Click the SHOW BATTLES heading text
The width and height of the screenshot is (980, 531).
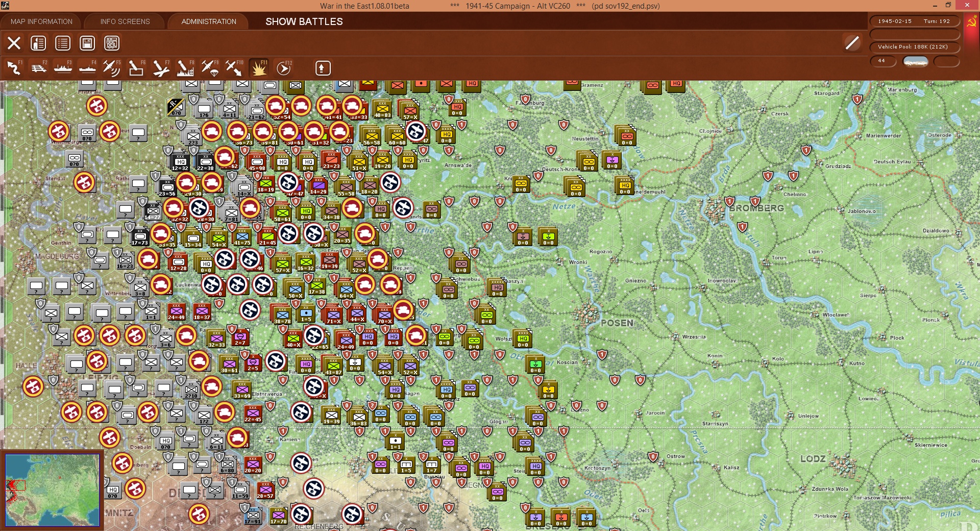coord(304,21)
